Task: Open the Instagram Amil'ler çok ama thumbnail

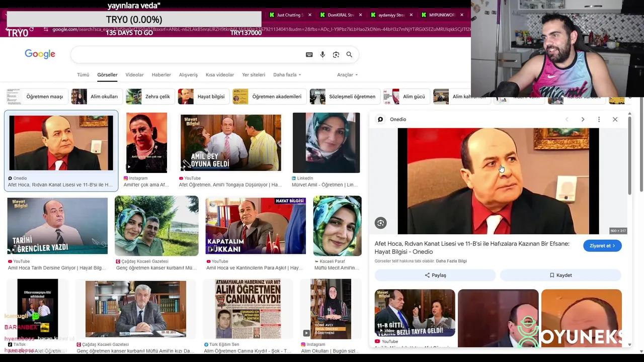Action: tap(146, 143)
